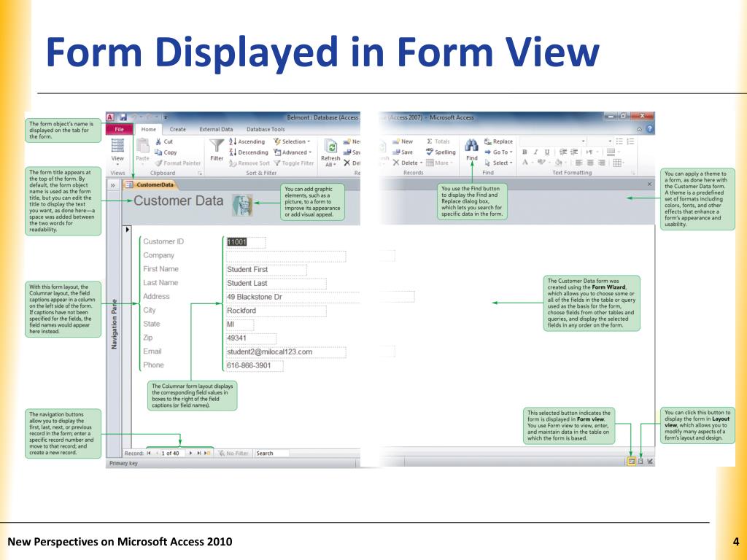
Task: Switch to the Create ribbon tab
Action: coord(178,129)
